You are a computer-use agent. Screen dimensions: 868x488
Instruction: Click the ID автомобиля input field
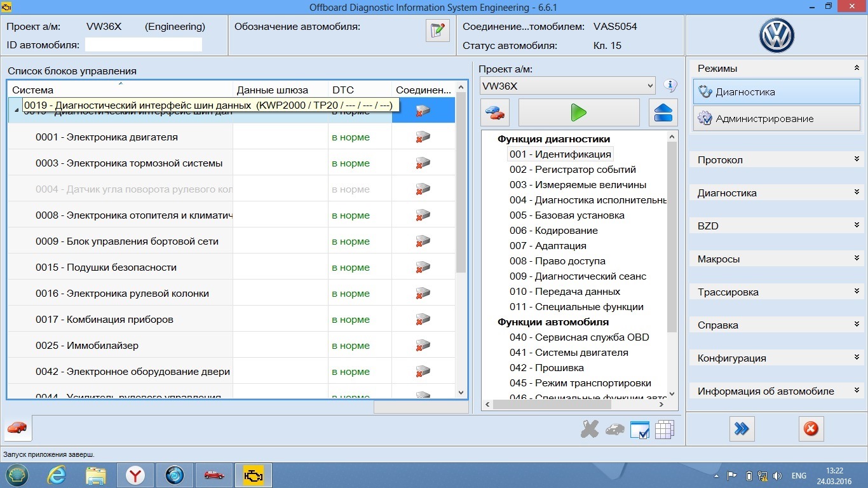pos(143,45)
